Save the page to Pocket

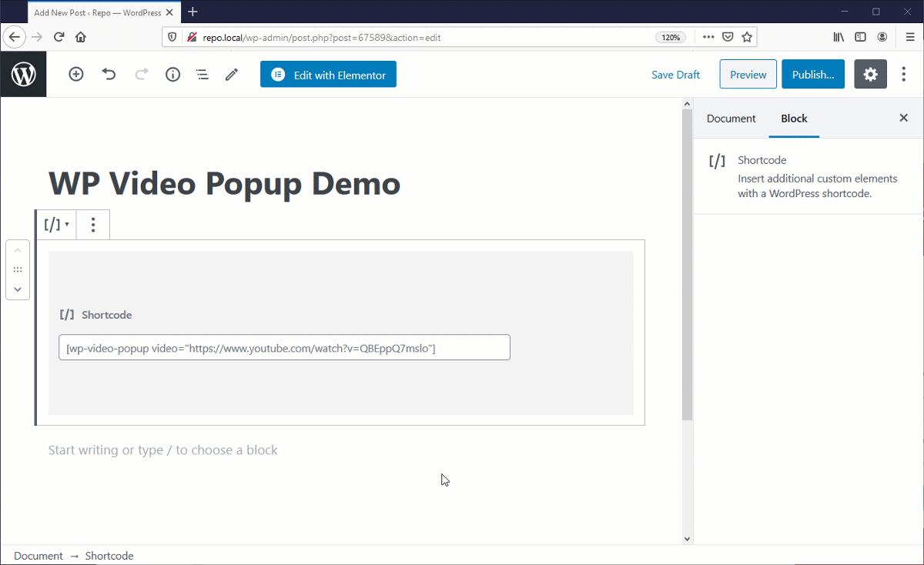tap(728, 37)
